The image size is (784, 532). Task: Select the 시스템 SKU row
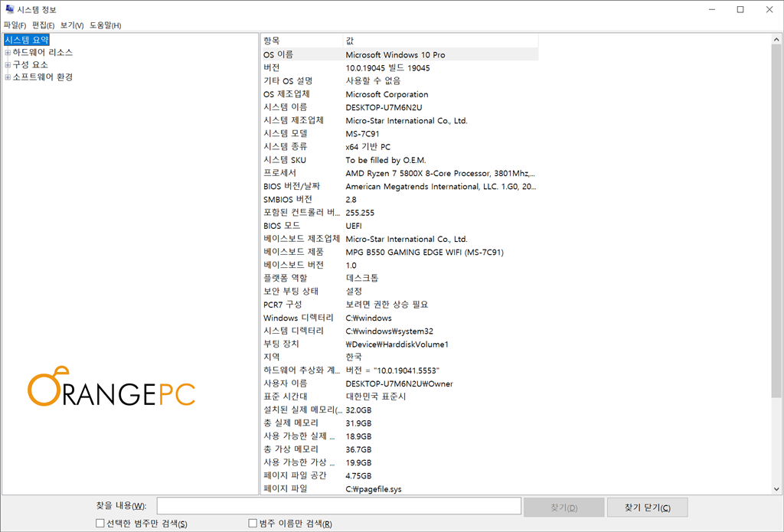tap(400, 160)
